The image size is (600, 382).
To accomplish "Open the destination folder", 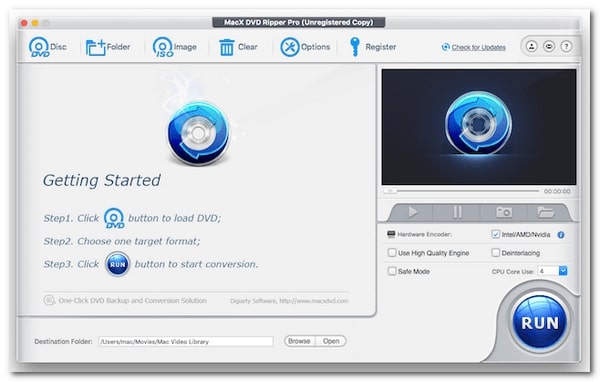I will [x=331, y=341].
